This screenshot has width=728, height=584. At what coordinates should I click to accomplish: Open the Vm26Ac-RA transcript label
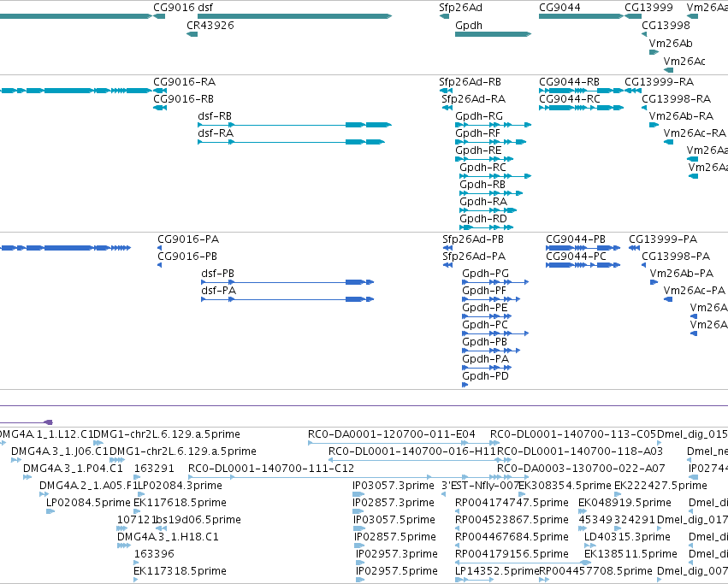coord(695,133)
